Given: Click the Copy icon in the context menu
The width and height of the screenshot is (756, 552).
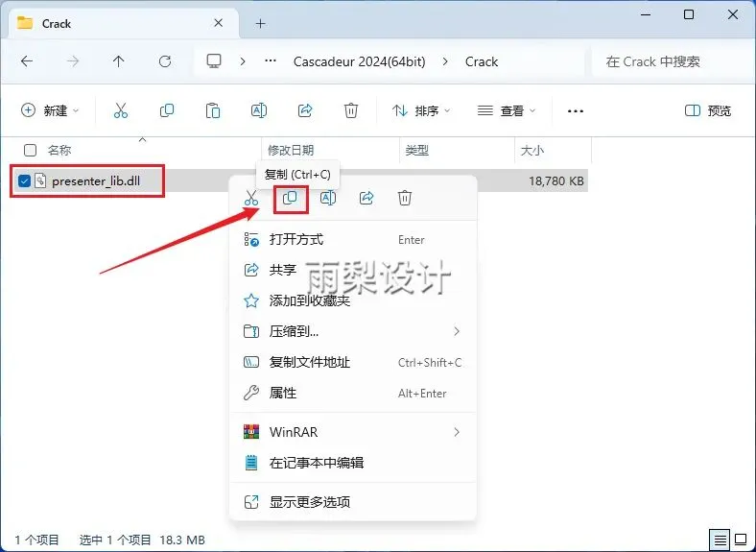Looking at the screenshot, I should pos(291,198).
